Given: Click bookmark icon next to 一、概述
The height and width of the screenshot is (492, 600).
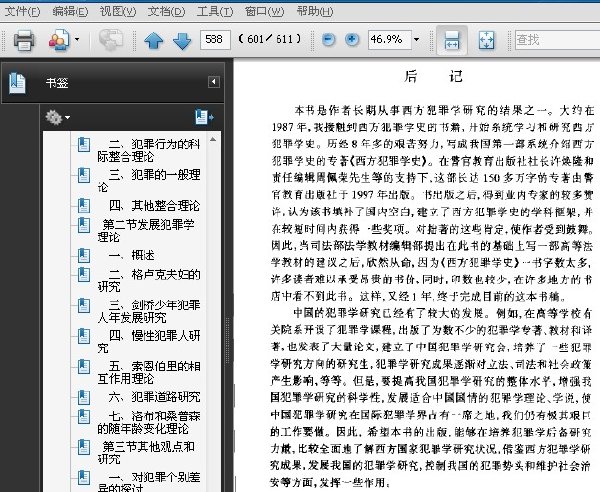Looking at the screenshot, I should [x=84, y=255].
